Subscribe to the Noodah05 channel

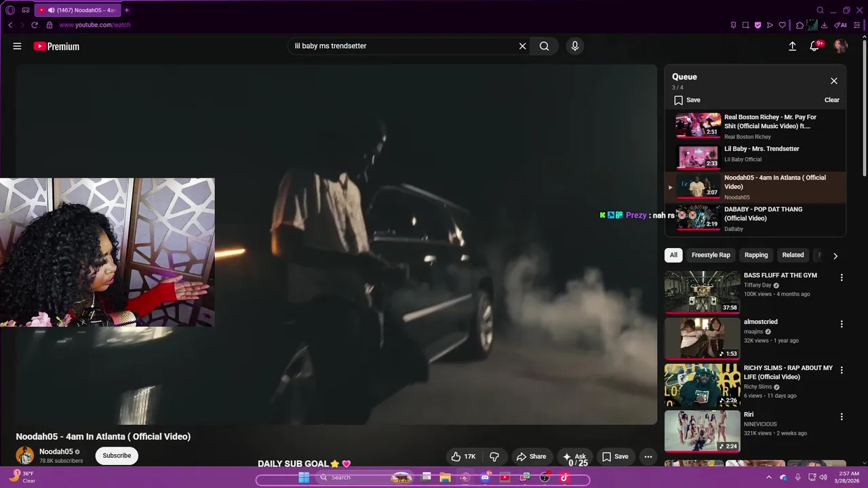pos(117,455)
